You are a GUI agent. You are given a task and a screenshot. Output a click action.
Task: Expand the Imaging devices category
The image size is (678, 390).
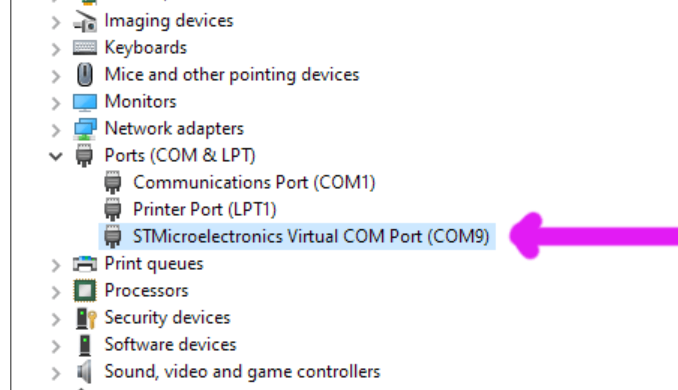tap(56, 22)
